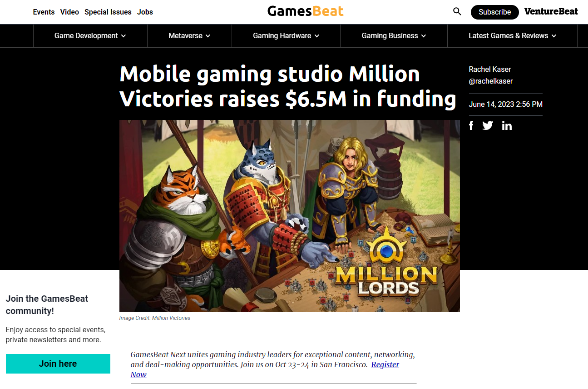Click the teal Join here button

click(x=58, y=364)
